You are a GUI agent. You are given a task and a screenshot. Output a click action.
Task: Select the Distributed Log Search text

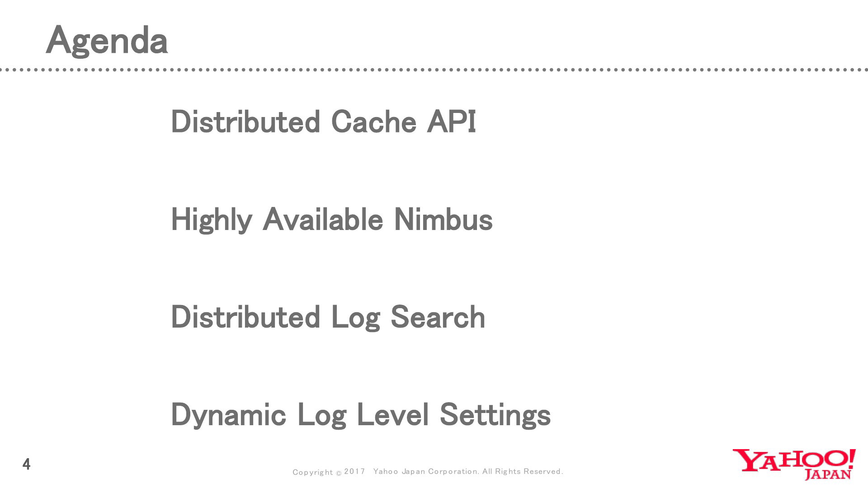[x=328, y=317]
